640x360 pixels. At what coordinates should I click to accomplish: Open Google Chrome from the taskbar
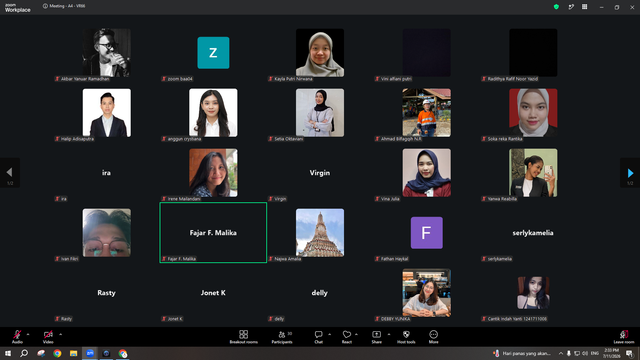coord(57,353)
